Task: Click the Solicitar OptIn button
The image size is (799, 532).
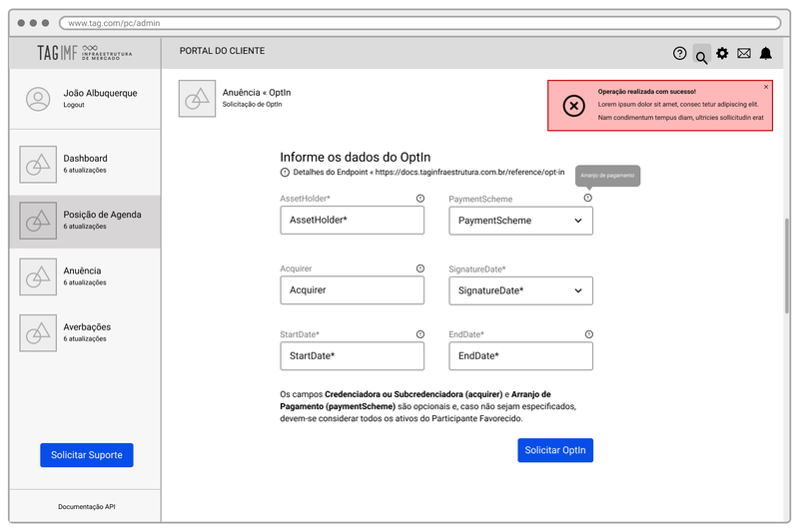Action: pyautogui.click(x=555, y=450)
